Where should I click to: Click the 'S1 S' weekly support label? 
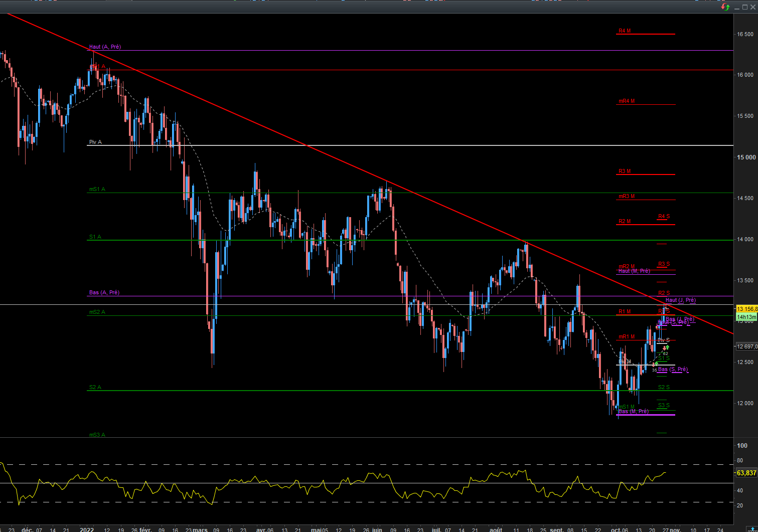pyautogui.click(x=664, y=358)
